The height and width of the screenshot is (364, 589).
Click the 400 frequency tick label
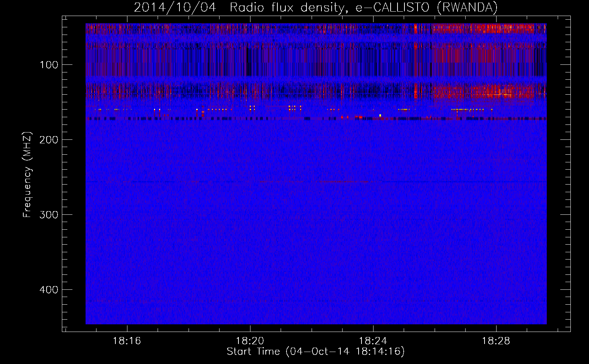click(49, 290)
